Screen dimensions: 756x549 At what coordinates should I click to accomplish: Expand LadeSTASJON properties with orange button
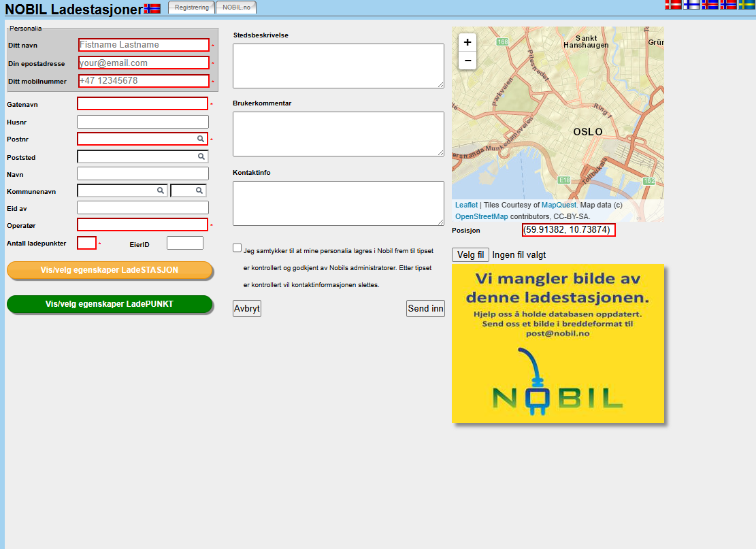pyautogui.click(x=110, y=270)
